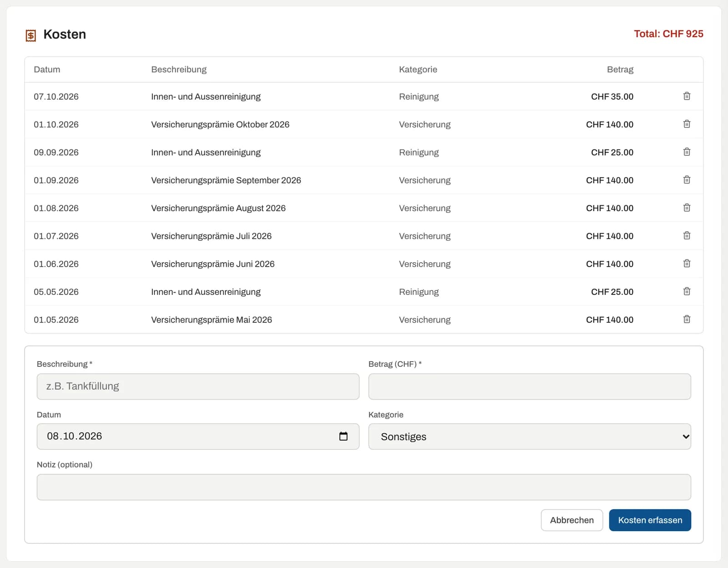Delete the Versicherungsprämie Oktober 2026 entry
The image size is (728, 568).
(687, 124)
